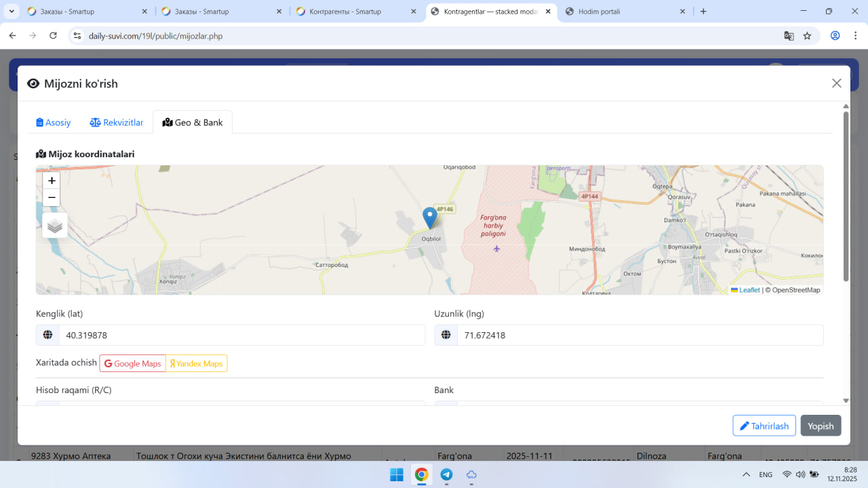The height and width of the screenshot is (488, 868).
Task: Zoom out on the customer map
Action: [x=52, y=198]
